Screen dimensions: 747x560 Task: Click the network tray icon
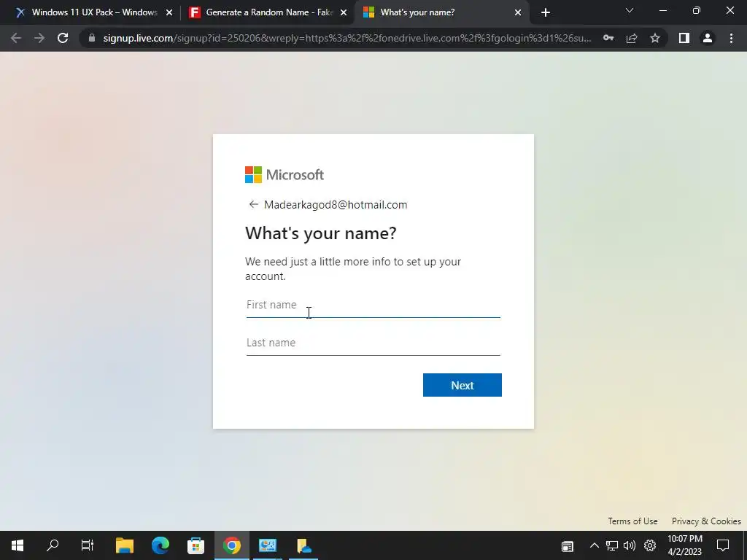point(612,545)
